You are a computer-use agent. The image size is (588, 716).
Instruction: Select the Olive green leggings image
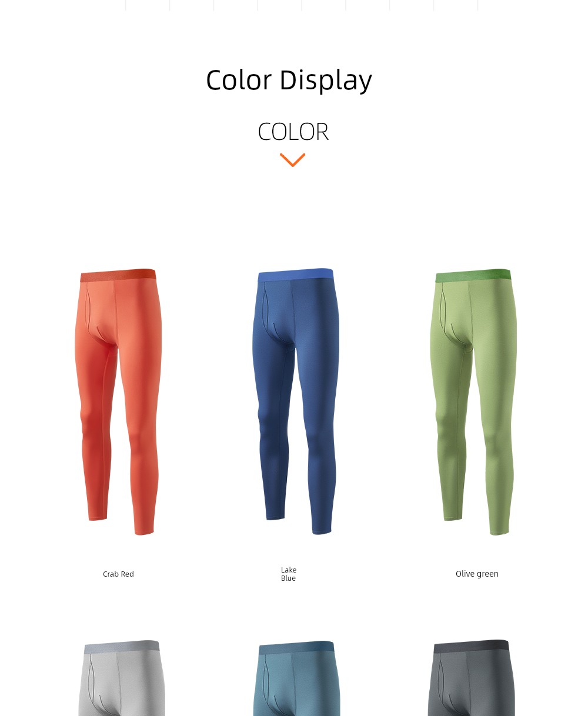[x=474, y=402]
